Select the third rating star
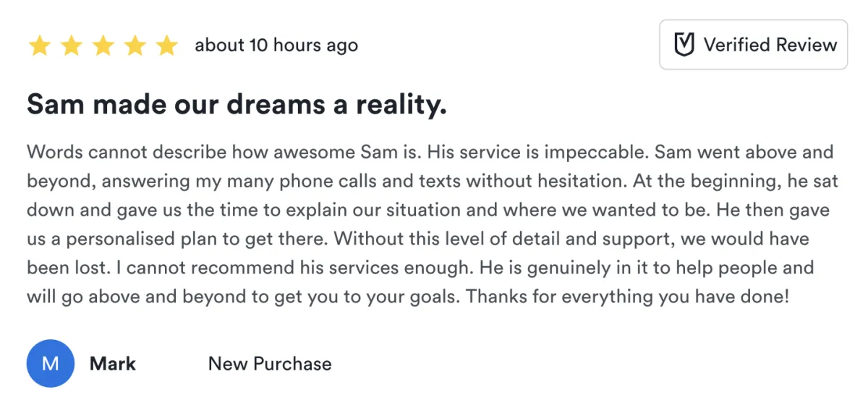 pyautogui.click(x=103, y=46)
